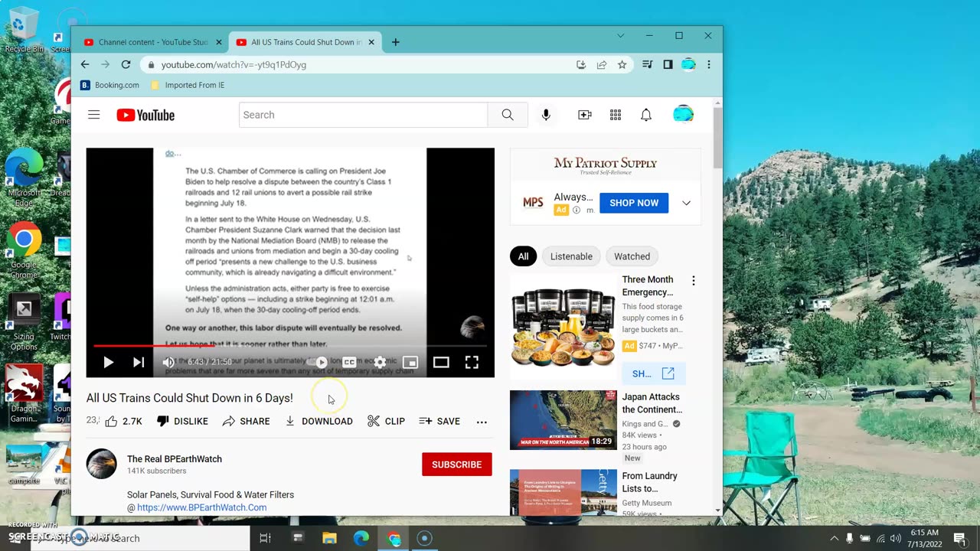Like the video (2.7K)
This screenshot has width=980, height=551.
click(x=123, y=421)
